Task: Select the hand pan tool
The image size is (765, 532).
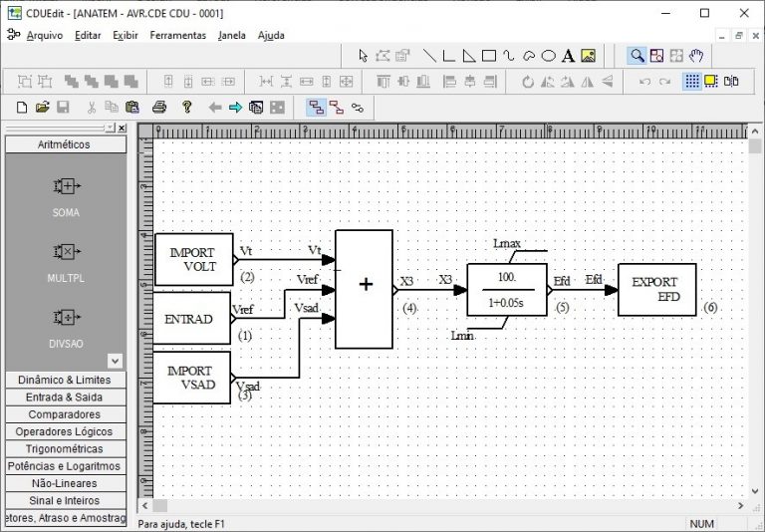Action: [697, 56]
